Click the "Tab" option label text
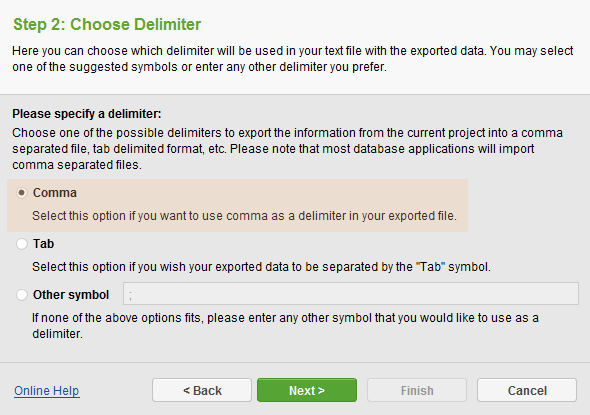This screenshot has width=590, height=415. coord(43,244)
